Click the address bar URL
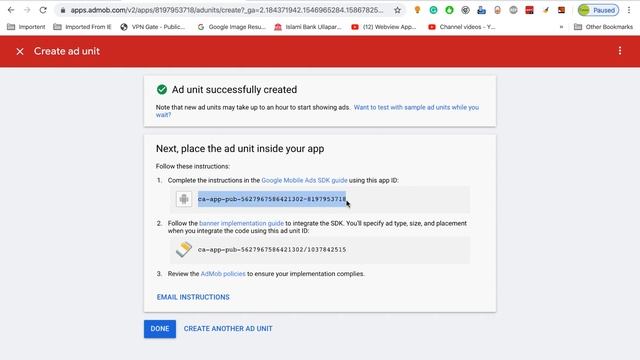This screenshot has height=360, width=640. 227,10
